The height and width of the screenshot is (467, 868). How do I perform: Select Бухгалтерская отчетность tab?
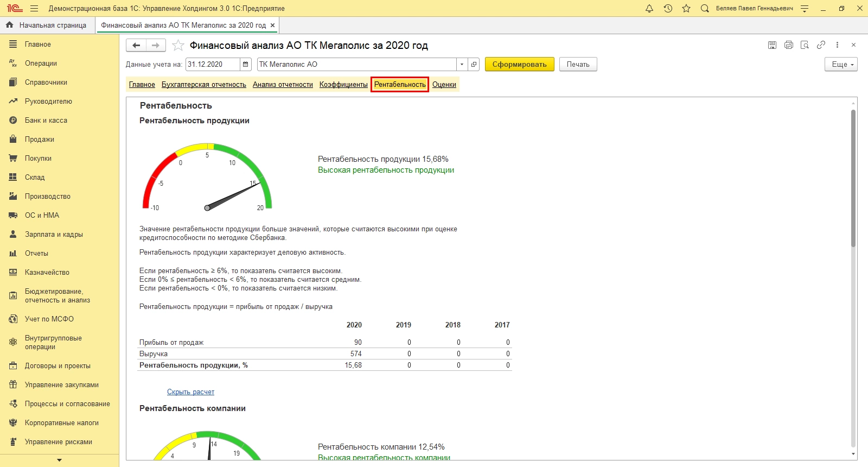(204, 85)
